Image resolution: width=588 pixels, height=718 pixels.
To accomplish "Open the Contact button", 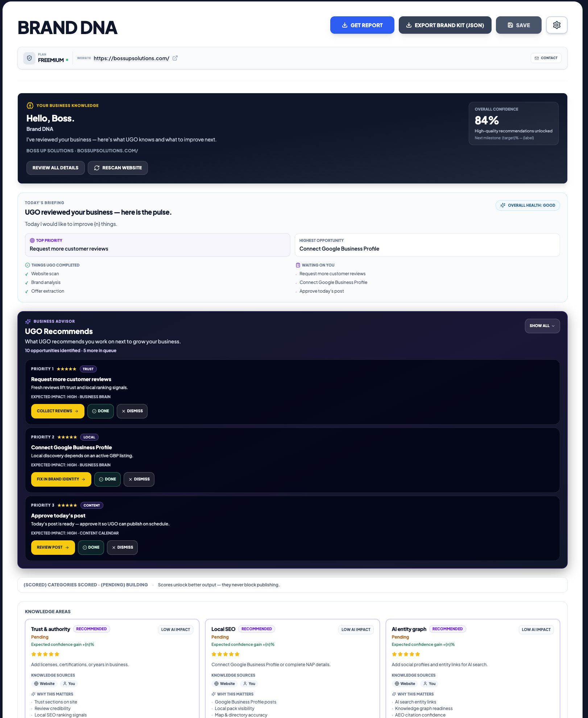I will coord(546,58).
